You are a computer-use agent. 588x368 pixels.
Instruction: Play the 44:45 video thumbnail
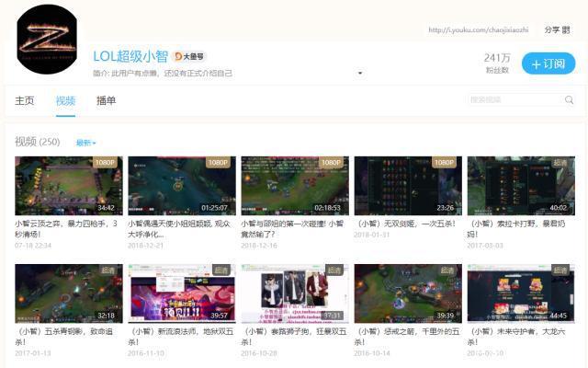coord(521,293)
